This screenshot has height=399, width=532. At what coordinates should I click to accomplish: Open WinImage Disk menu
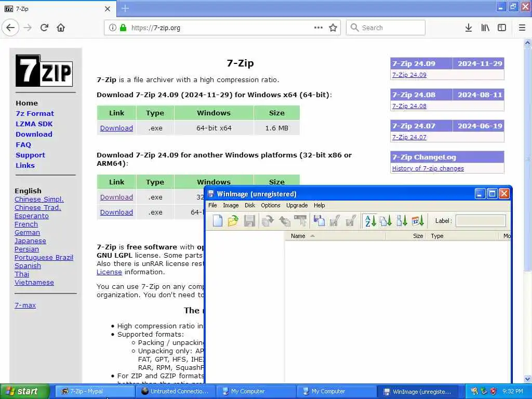250,205
